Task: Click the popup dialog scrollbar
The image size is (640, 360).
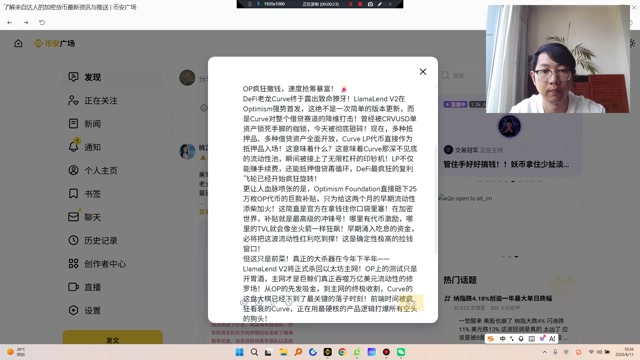Action: pos(436,200)
